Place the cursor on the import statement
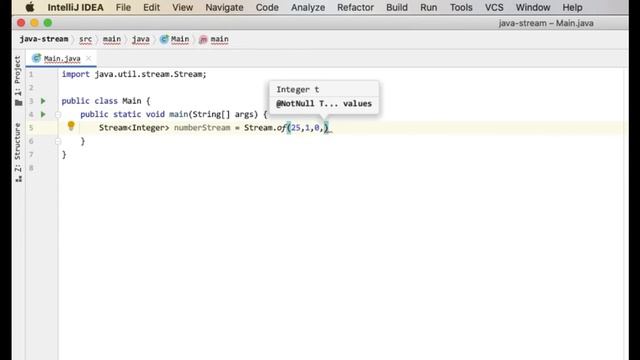Screen dimensions: 640x360 [134, 74]
